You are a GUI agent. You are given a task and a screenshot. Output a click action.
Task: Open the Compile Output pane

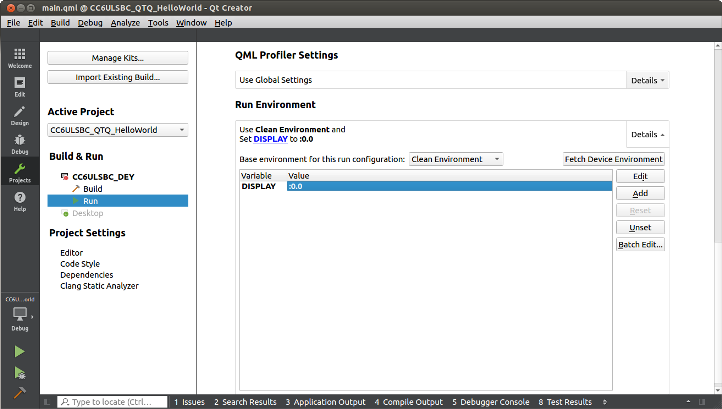[408, 402]
